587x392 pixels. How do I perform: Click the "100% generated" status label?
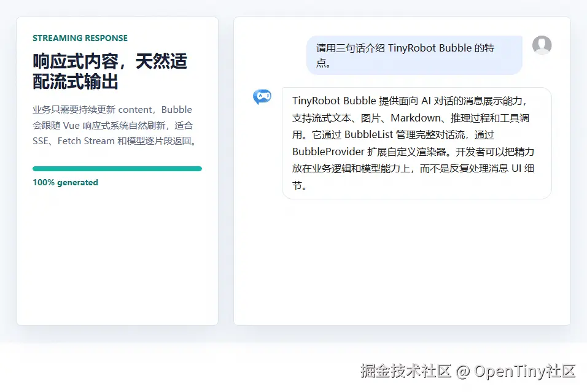[x=65, y=182]
